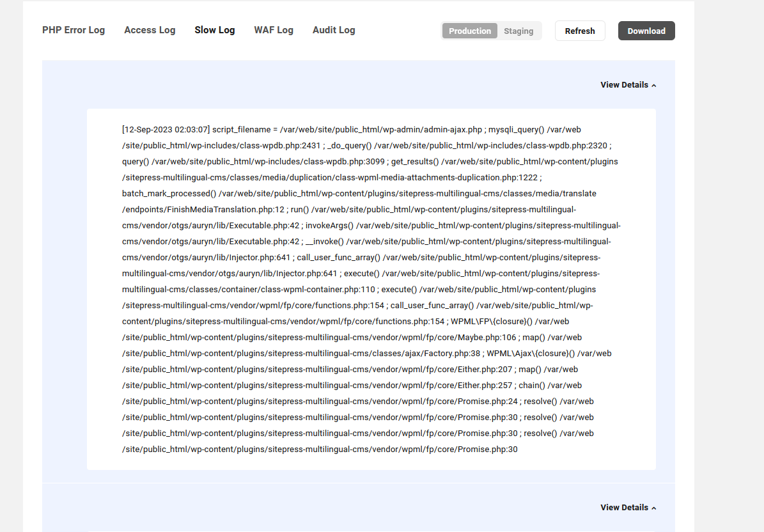Collapse View Details of first log entry
The image size is (764, 532).
628,85
